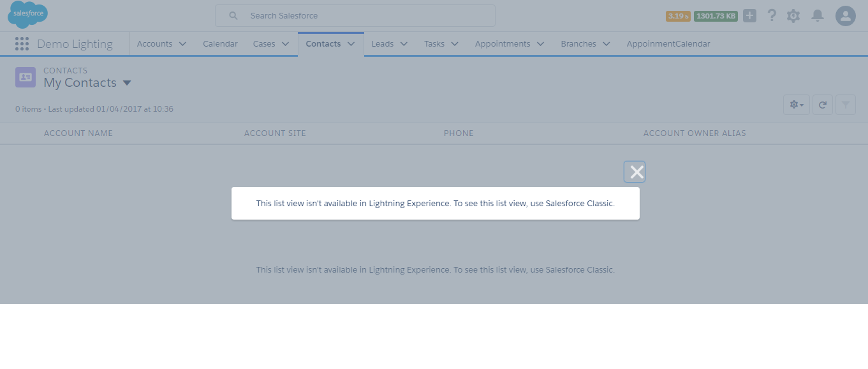Expand the Appointments tab dropdown arrow
Image resolution: width=868 pixels, height=369 pixels.
coord(540,44)
